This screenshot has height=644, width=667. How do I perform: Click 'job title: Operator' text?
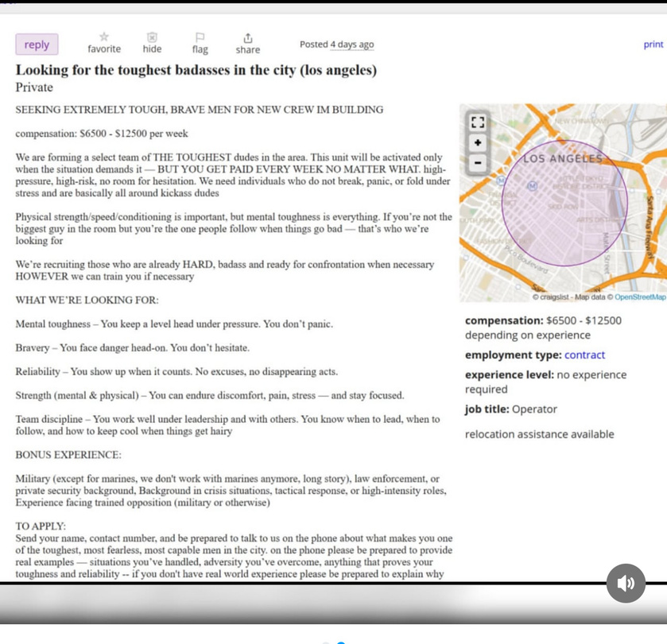click(x=511, y=409)
